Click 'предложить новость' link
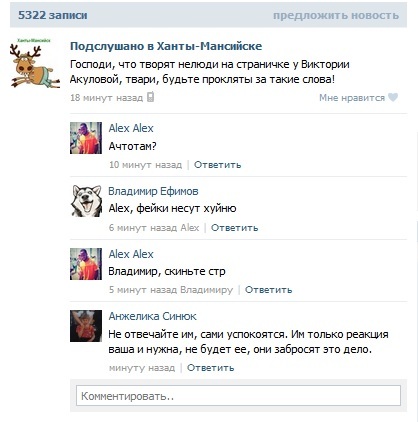 coord(336,15)
